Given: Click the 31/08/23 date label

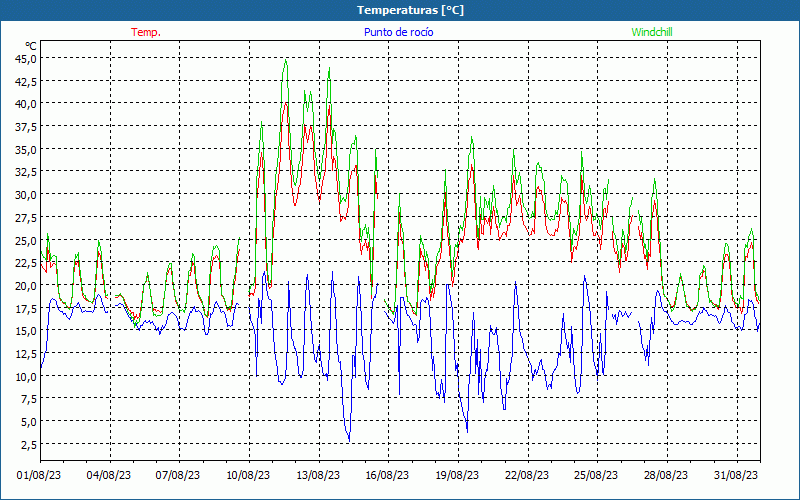Looking at the screenshot, I should tap(736, 475).
